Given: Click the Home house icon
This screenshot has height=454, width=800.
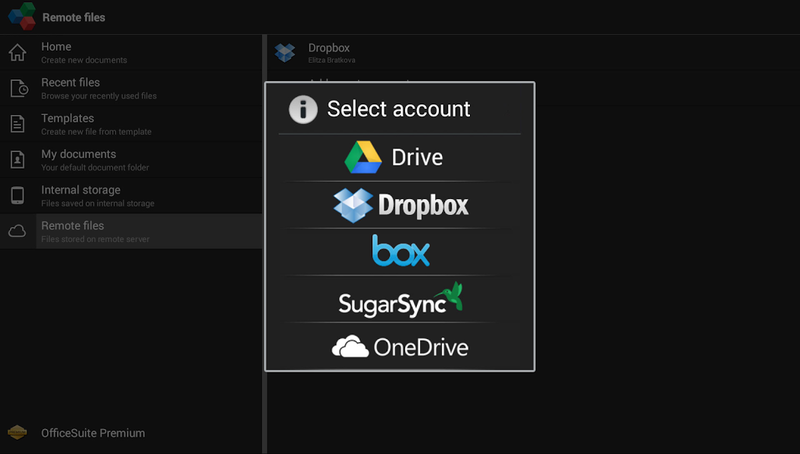Looking at the screenshot, I should [x=17, y=52].
